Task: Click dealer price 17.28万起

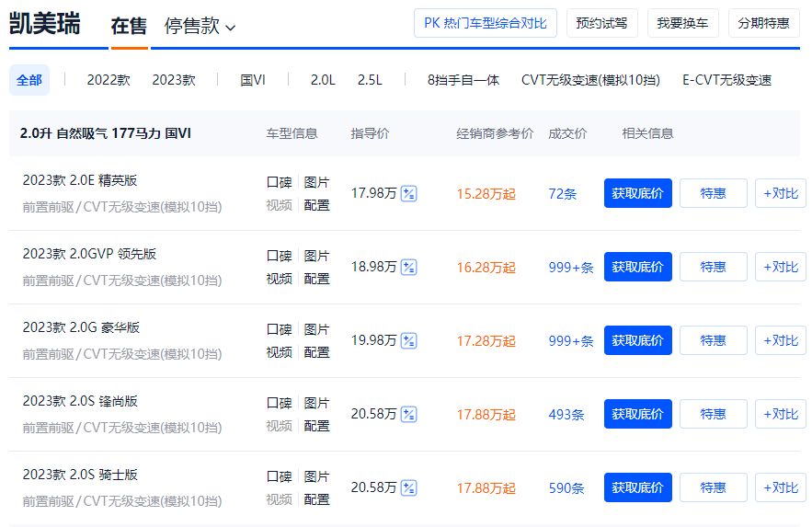Action: tap(486, 340)
